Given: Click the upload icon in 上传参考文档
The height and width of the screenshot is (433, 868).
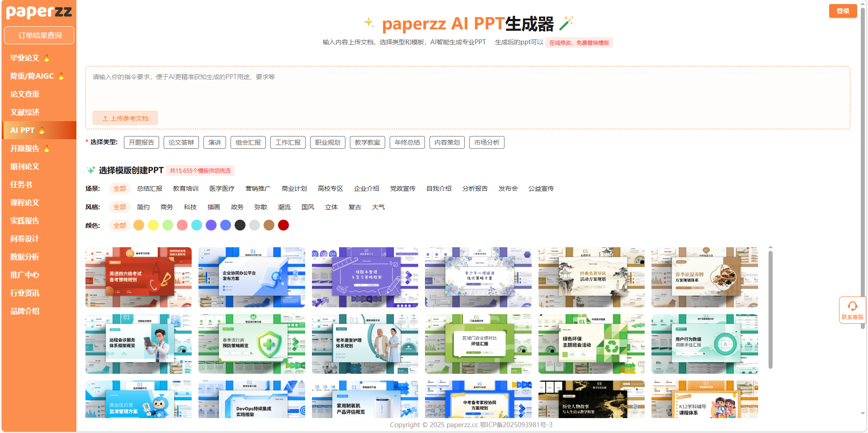Looking at the screenshot, I should point(105,118).
